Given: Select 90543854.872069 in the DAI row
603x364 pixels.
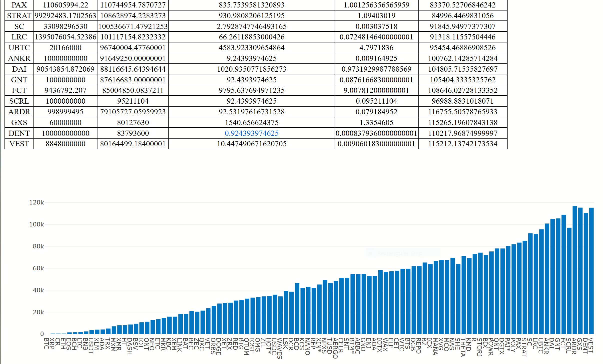Looking at the screenshot, I should [x=65, y=69].
